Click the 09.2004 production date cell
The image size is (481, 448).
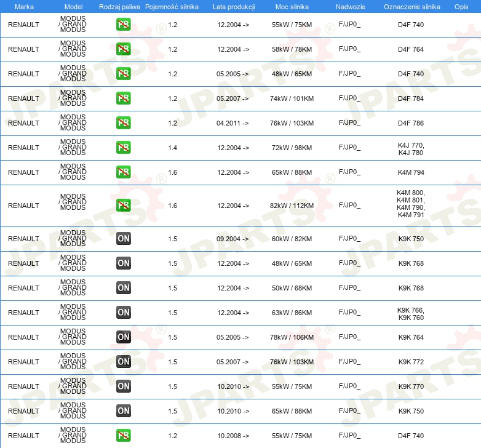pyautogui.click(x=233, y=239)
